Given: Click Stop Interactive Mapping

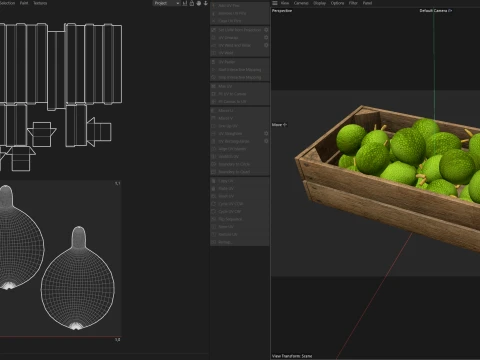Looking at the screenshot, I should [x=240, y=77].
